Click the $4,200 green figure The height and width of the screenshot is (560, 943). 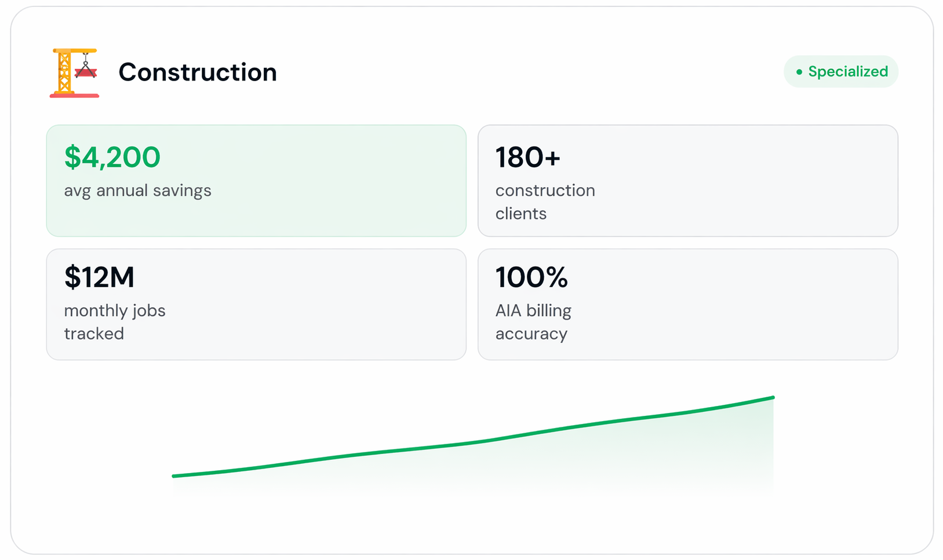[112, 158]
